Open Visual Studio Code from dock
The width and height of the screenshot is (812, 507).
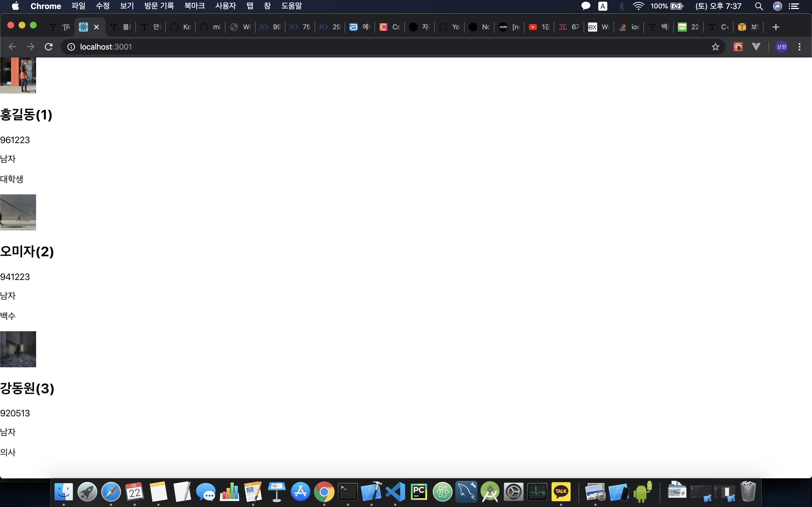[x=395, y=492]
